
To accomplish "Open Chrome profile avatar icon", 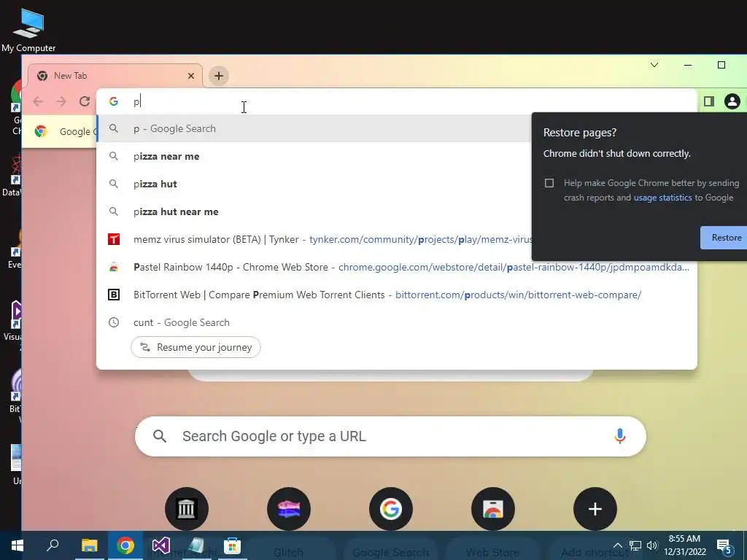I will 732,101.
